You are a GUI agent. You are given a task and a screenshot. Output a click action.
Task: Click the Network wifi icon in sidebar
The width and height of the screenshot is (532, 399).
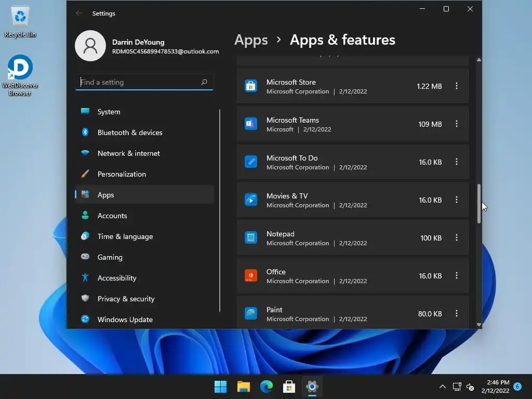pos(85,153)
